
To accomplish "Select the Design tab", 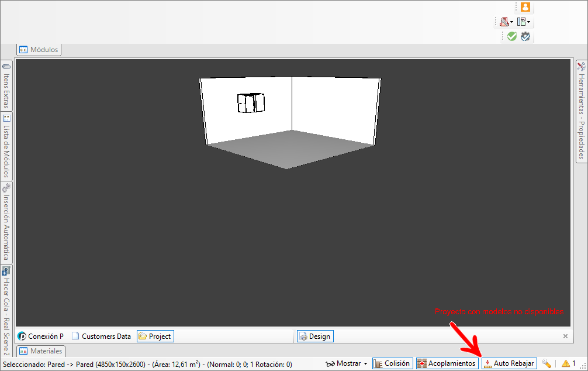I will 315,336.
